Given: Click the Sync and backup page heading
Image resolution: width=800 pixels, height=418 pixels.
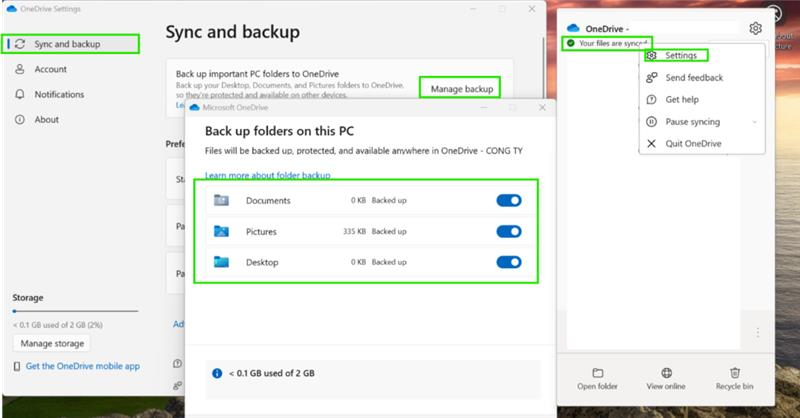Looking at the screenshot, I should pyautogui.click(x=233, y=32).
